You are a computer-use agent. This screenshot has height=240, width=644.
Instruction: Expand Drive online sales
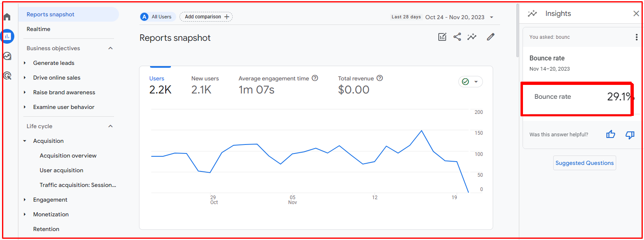click(x=25, y=78)
